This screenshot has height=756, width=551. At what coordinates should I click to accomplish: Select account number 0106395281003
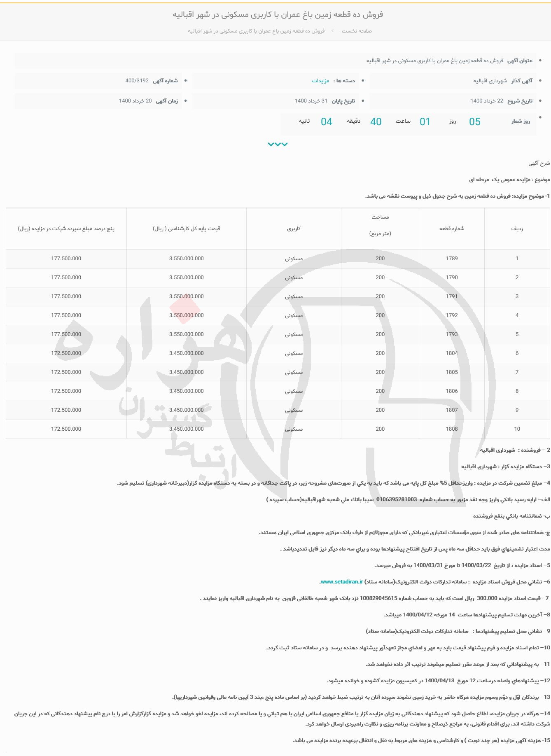(x=397, y=499)
